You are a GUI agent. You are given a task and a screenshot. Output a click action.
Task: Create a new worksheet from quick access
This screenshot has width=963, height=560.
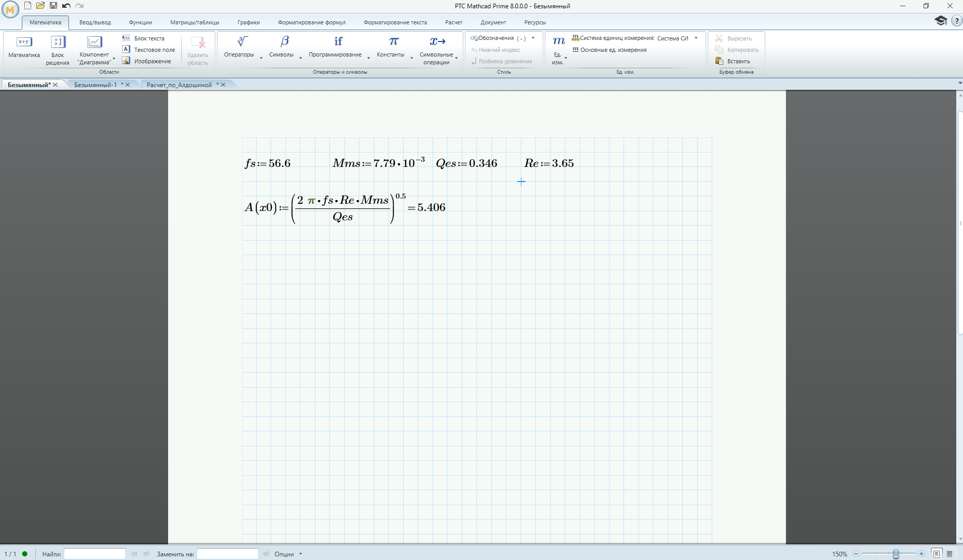pyautogui.click(x=28, y=6)
